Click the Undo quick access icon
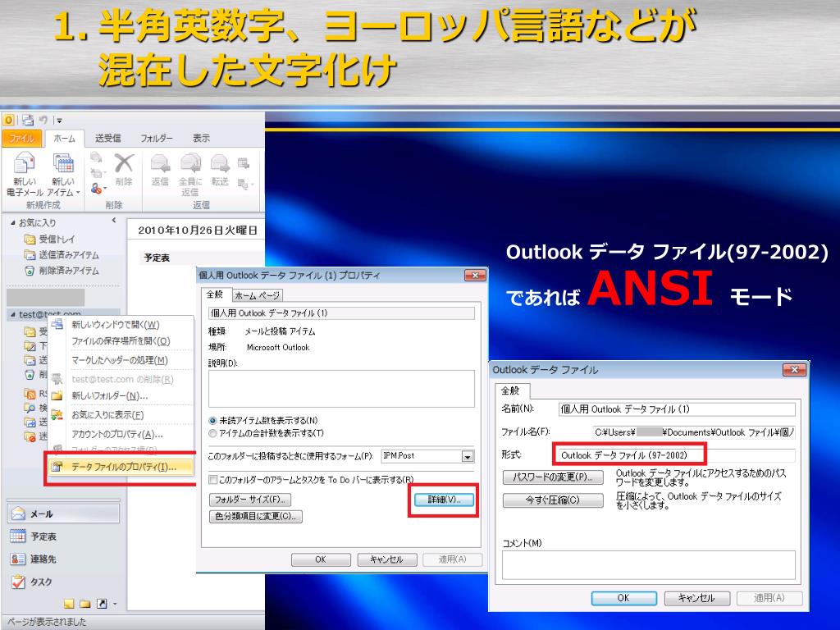The width and height of the screenshot is (840, 630). (x=43, y=120)
